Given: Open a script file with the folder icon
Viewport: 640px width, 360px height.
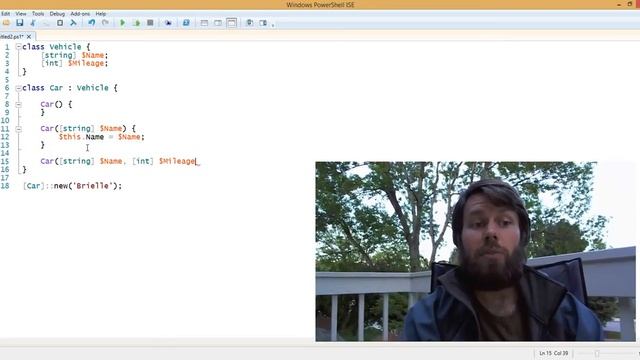Looking at the screenshot, I should point(6,23).
